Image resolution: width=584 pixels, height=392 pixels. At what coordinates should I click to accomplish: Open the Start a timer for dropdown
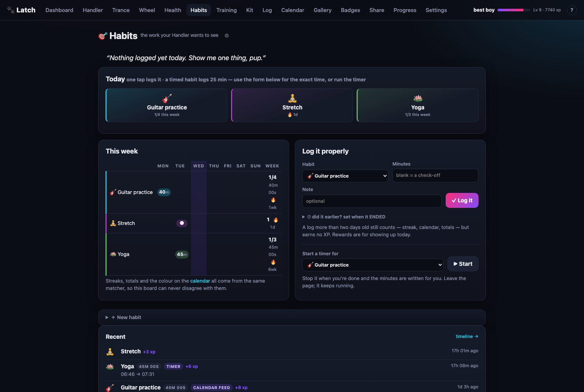tap(373, 265)
